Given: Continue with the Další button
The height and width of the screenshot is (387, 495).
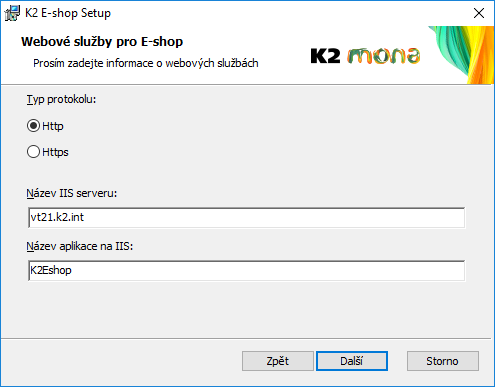Looking at the screenshot, I should 352,361.
